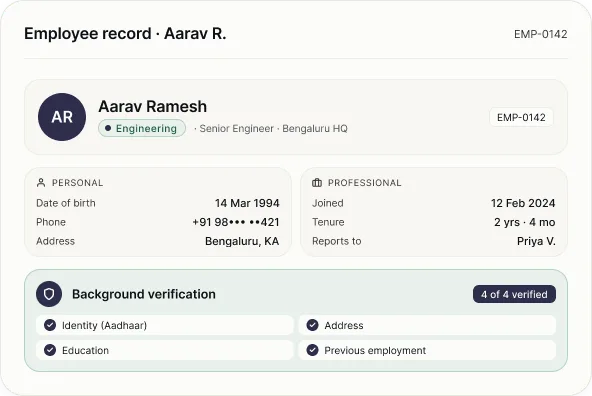
Task: Click the PERSONAL section label
Action: (x=77, y=183)
